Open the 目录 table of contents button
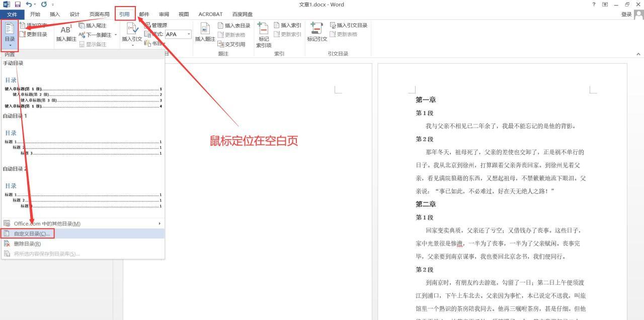644x320 pixels. tap(10, 35)
